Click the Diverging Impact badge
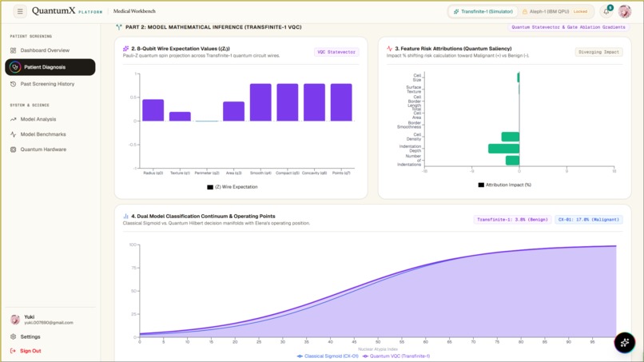This screenshot has height=362, width=644. tap(598, 52)
